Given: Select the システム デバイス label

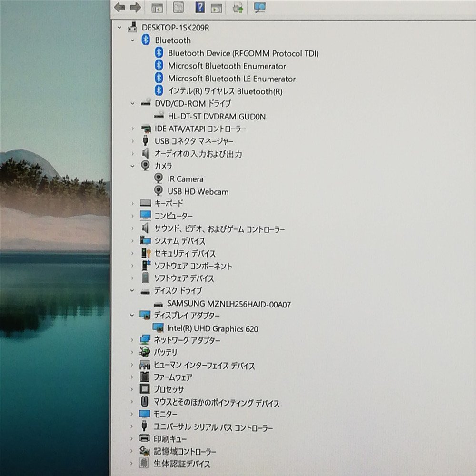Looking at the screenshot, I should pos(180,241).
